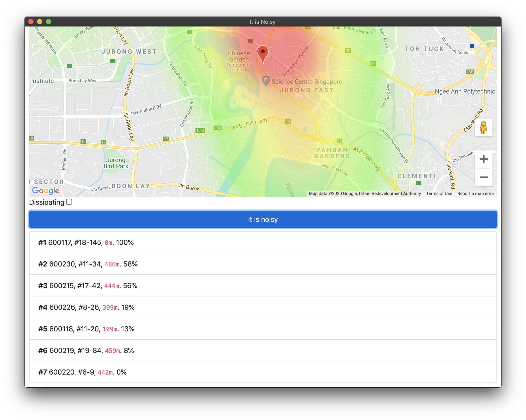Open Terms of Use link
Screen dimensions: 526x420
(439, 193)
